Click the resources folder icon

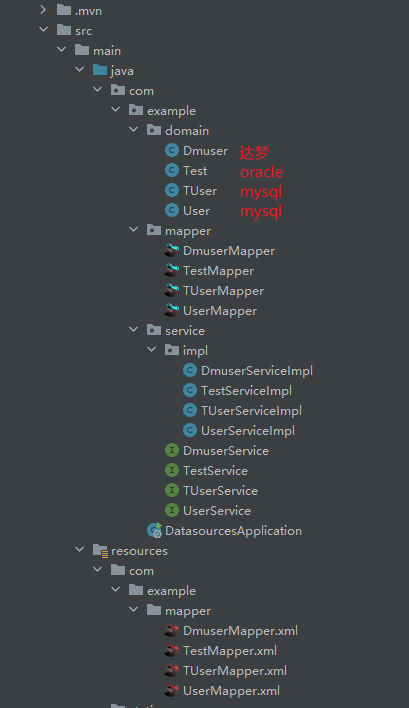[100, 551]
